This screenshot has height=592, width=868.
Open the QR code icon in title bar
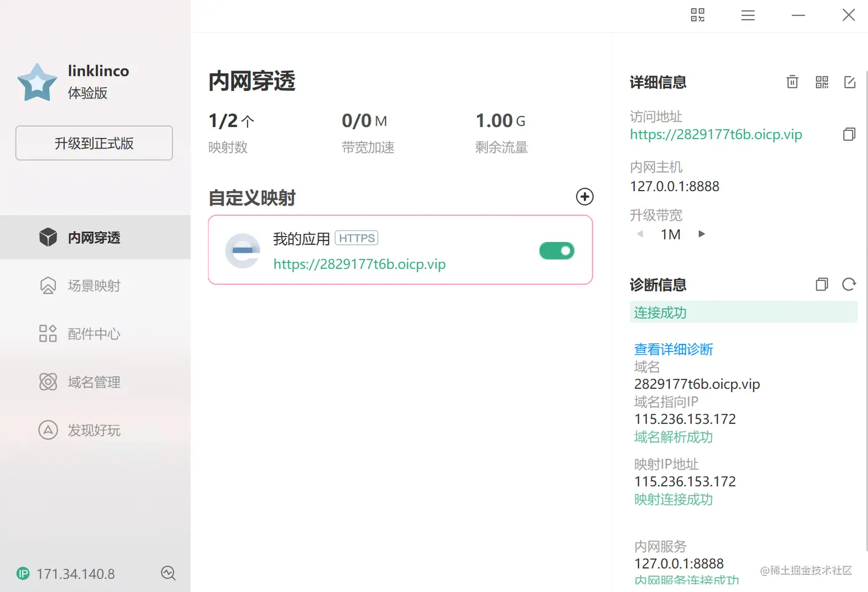coord(697,15)
